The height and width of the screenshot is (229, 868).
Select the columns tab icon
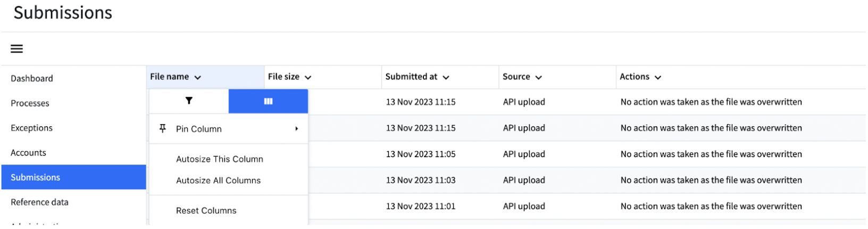pyautogui.click(x=268, y=101)
